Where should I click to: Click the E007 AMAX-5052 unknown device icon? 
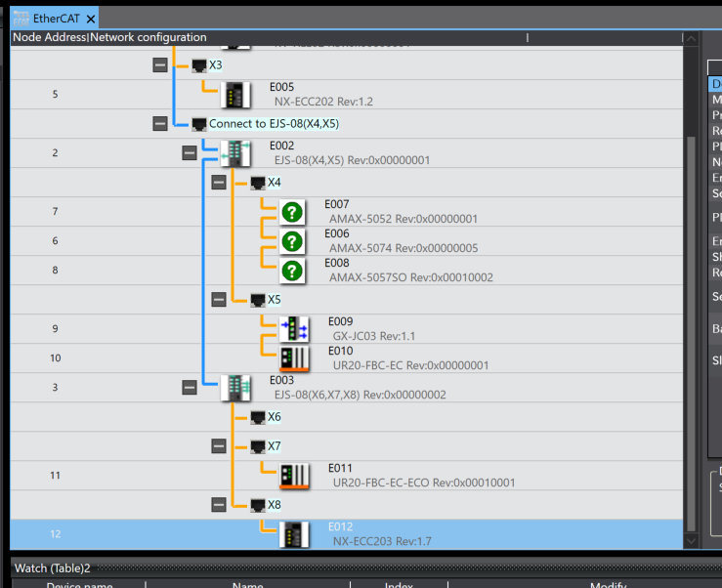291,213
